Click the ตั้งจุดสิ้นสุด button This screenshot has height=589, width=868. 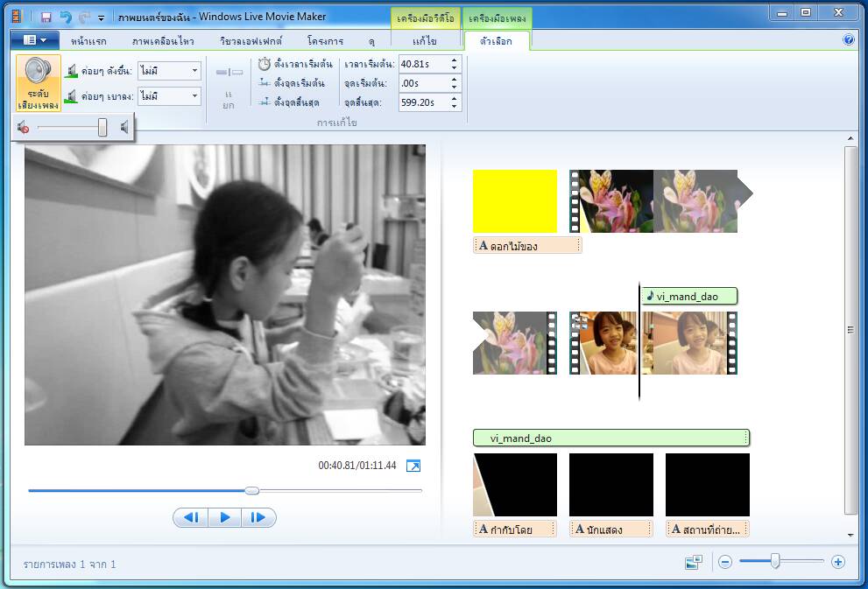tap(290, 102)
